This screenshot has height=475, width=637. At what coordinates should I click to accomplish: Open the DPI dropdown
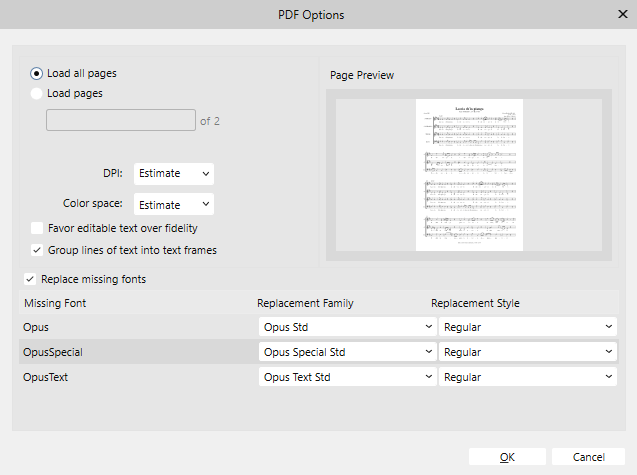(173, 174)
